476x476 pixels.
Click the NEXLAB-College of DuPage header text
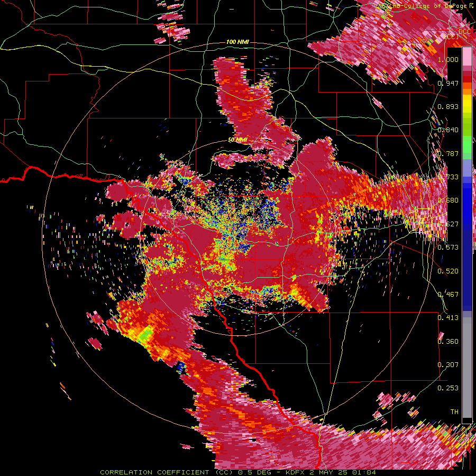point(422,6)
